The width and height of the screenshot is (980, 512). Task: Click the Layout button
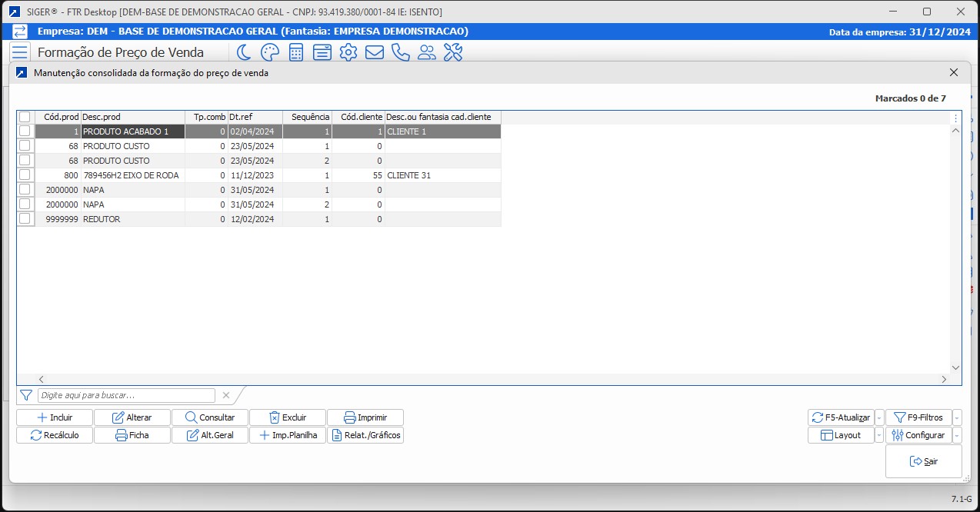point(841,435)
